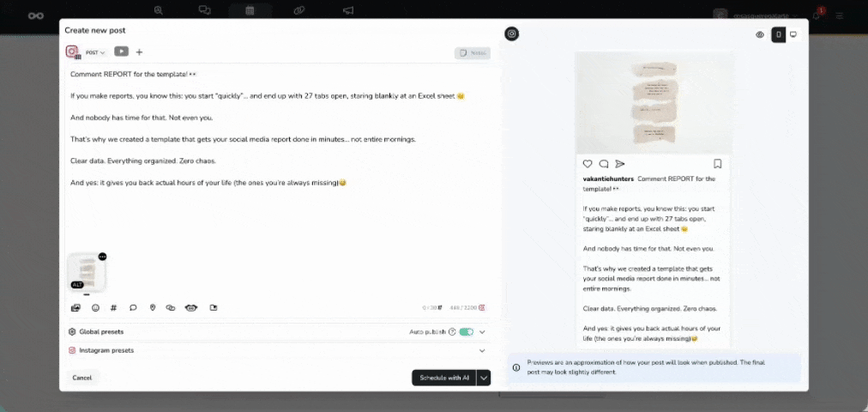Image resolution: width=868 pixels, height=412 pixels.
Task: Open the Notes panel
Action: pos(473,53)
